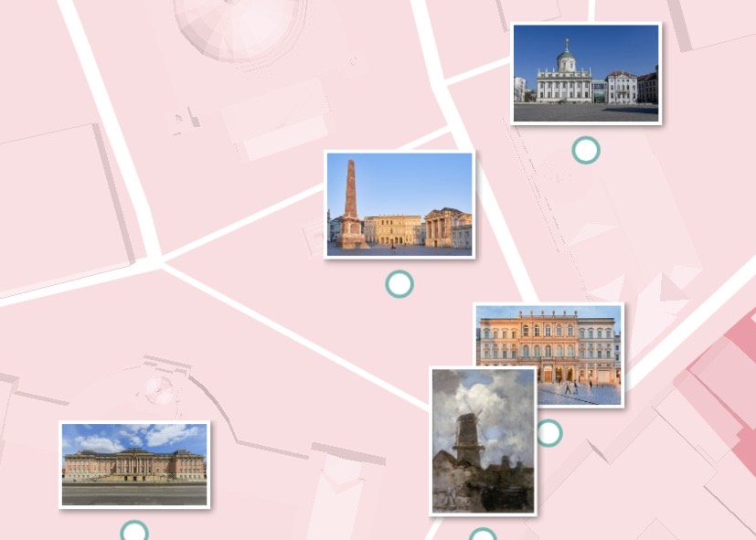This screenshot has height=540, width=756.
Task: Click the marker beneath the long palace photo
Action: pyautogui.click(x=134, y=532)
